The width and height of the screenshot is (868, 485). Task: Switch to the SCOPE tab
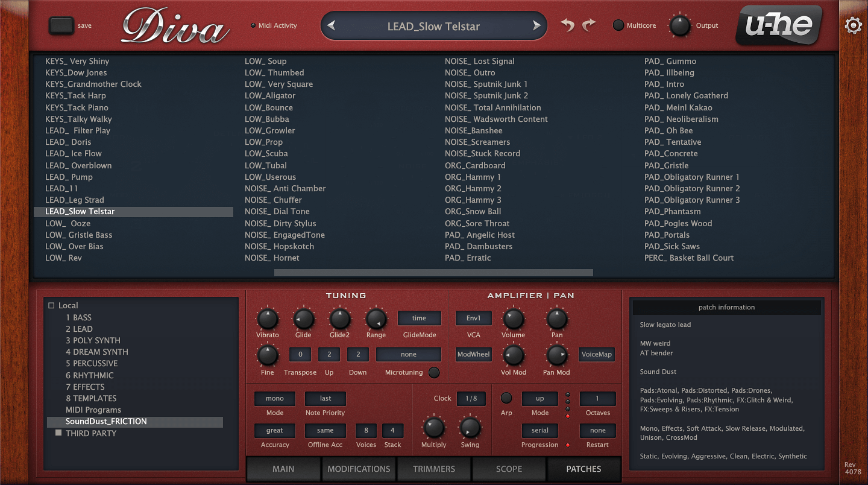click(x=509, y=469)
